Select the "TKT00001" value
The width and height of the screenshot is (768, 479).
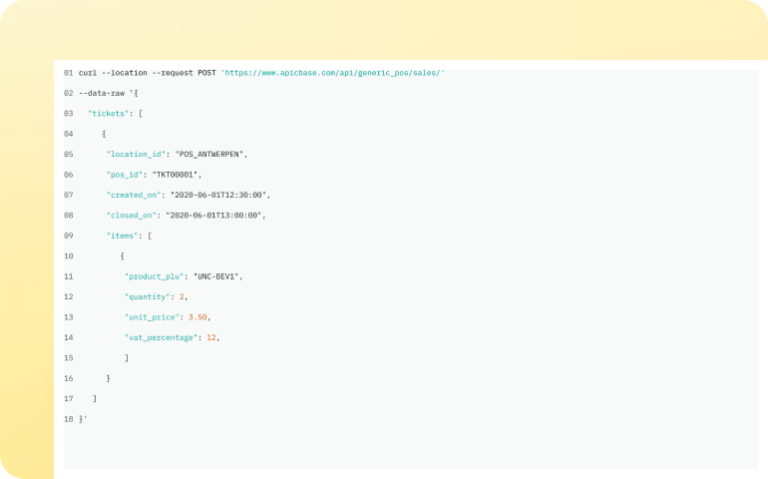point(176,174)
